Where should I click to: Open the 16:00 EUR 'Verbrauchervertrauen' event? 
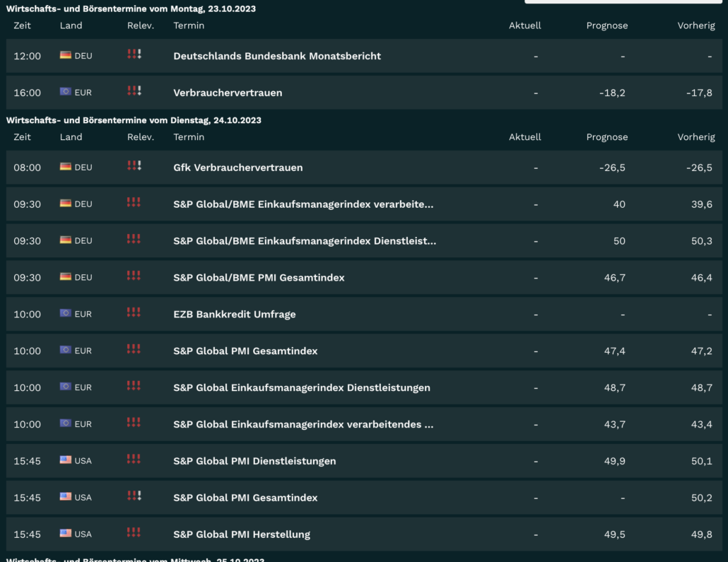click(x=228, y=93)
